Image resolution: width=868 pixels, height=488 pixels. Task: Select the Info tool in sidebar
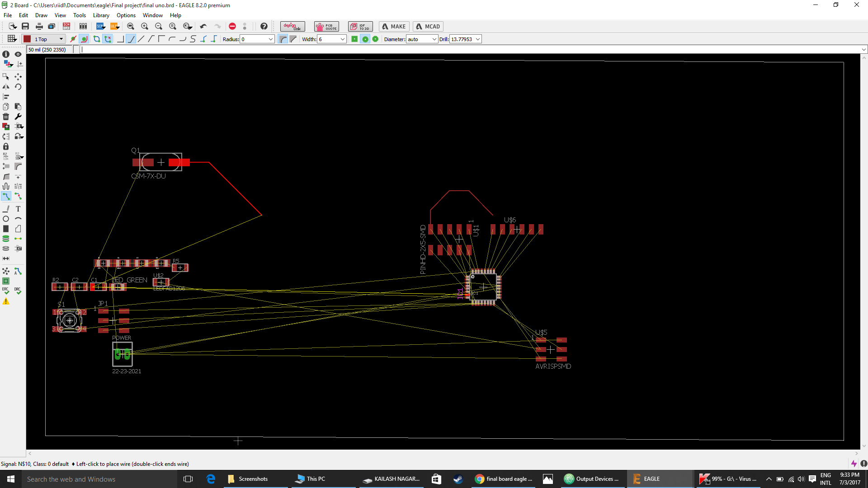(6, 54)
